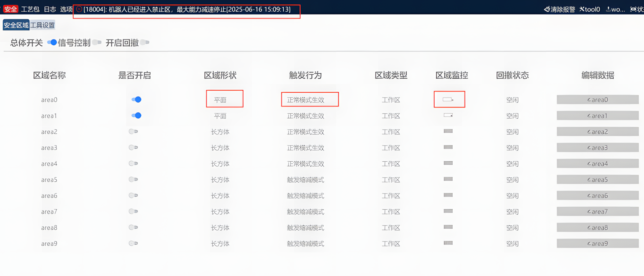Screen dimensions: 644x276
Task: Open the 日志 log menu
Action: (x=50, y=9)
